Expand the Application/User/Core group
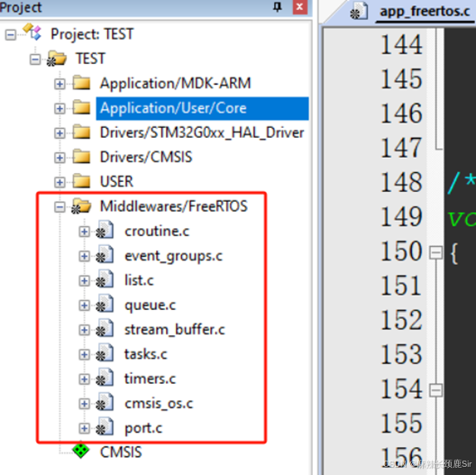The height and width of the screenshot is (475, 476). point(59,108)
